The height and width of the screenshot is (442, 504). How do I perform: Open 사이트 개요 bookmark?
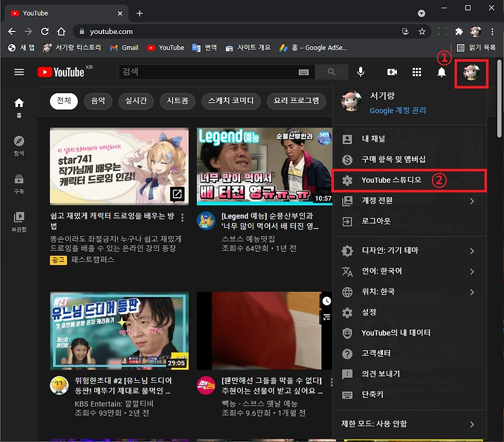(248, 48)
